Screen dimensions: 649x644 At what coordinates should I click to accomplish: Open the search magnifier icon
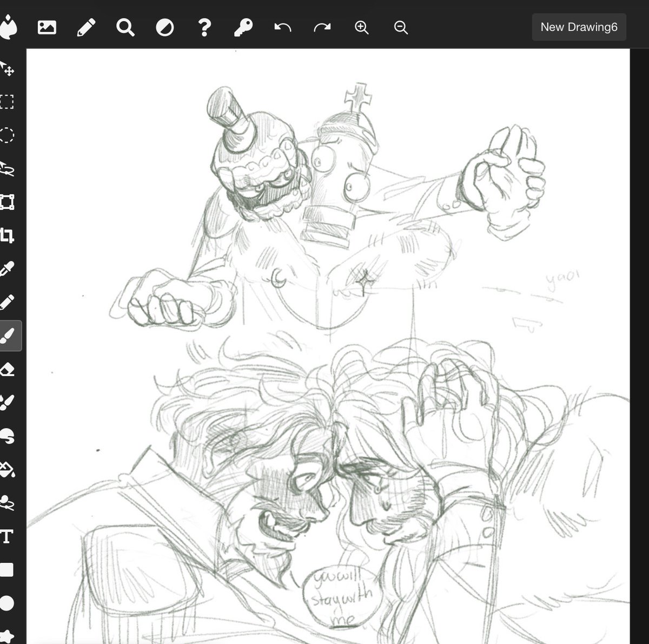[125, 27]
